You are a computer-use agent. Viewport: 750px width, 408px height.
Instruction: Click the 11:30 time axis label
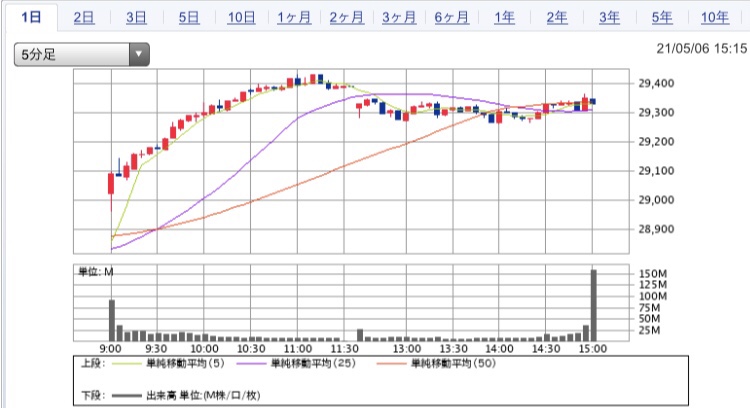tap(344, 349)
